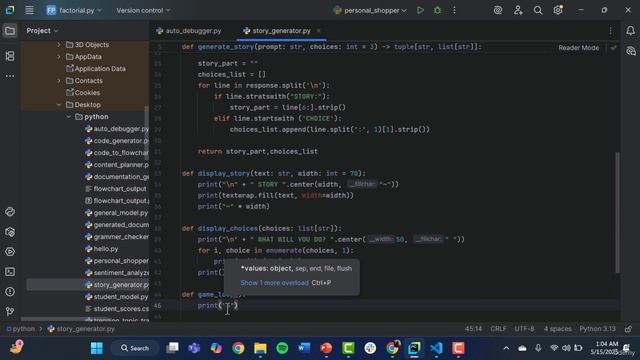Image resolution: width=640 pixels, height=360 pixels.
Task: Open the Terminal tool window icon
Action: tap(10, 272)
